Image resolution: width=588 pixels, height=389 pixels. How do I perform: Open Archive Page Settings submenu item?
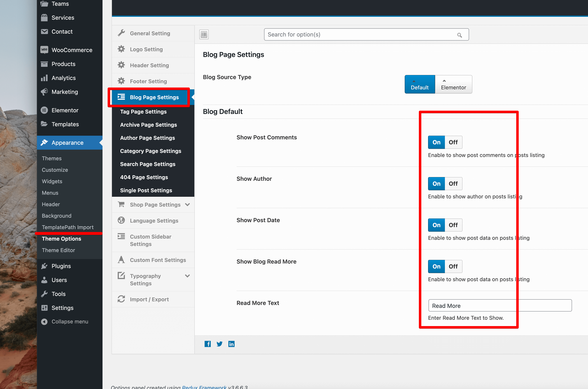pyautogui.click(x=148, y=125)
